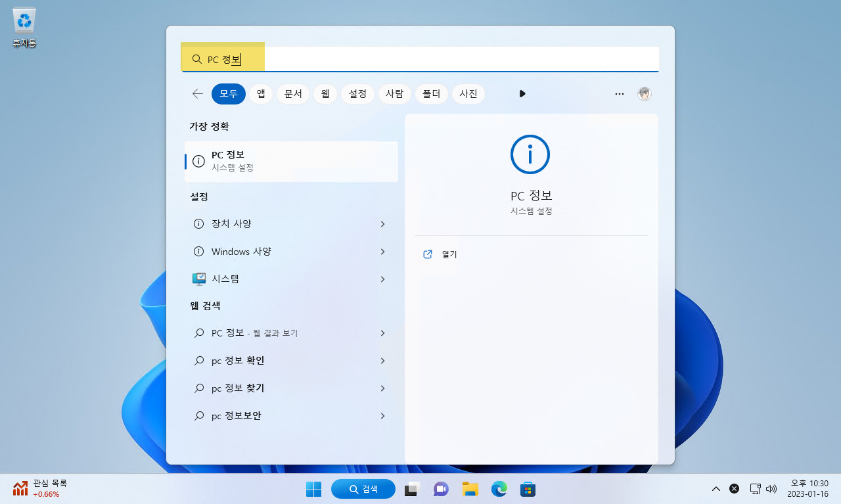Open File Explorer from the taskbar

[x=469, y=489]
